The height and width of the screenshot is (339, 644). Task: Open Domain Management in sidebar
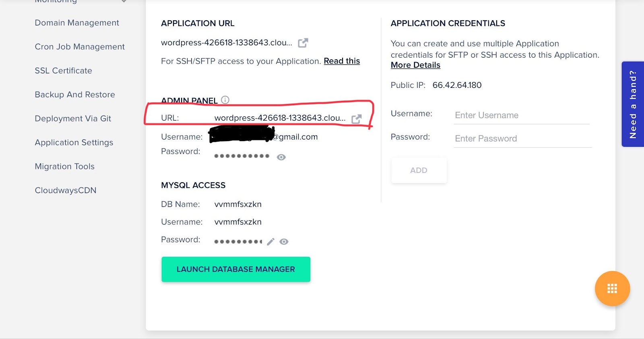pos(77,23)
